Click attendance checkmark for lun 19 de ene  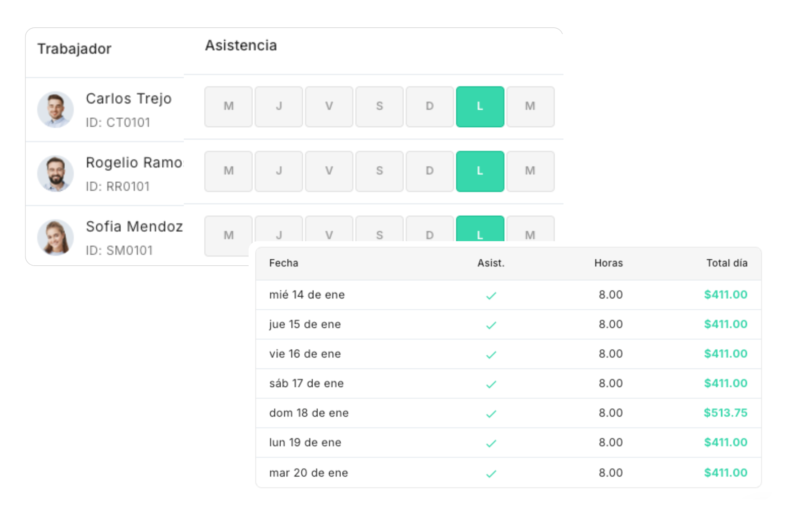pyautogui.click(x=491, y=443)
